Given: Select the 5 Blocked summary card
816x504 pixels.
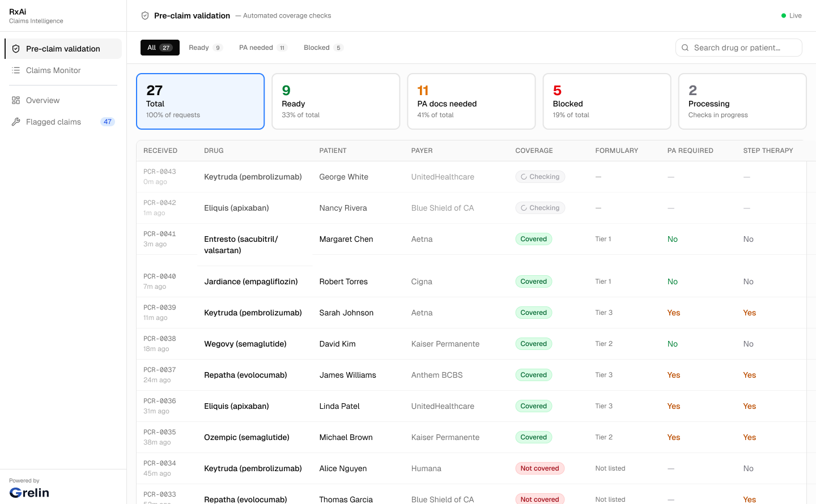Looking at the screenshot, I should 607,101.
